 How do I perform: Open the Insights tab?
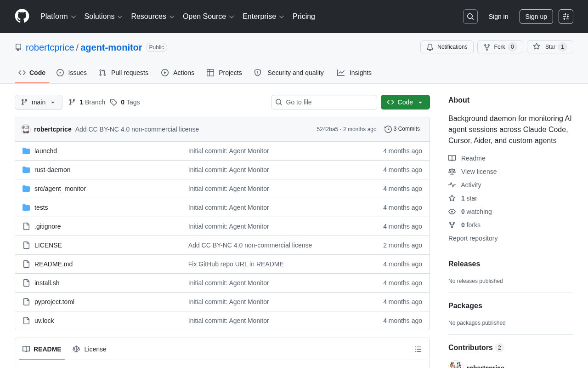pyautogui.click(x=354, y=73)
